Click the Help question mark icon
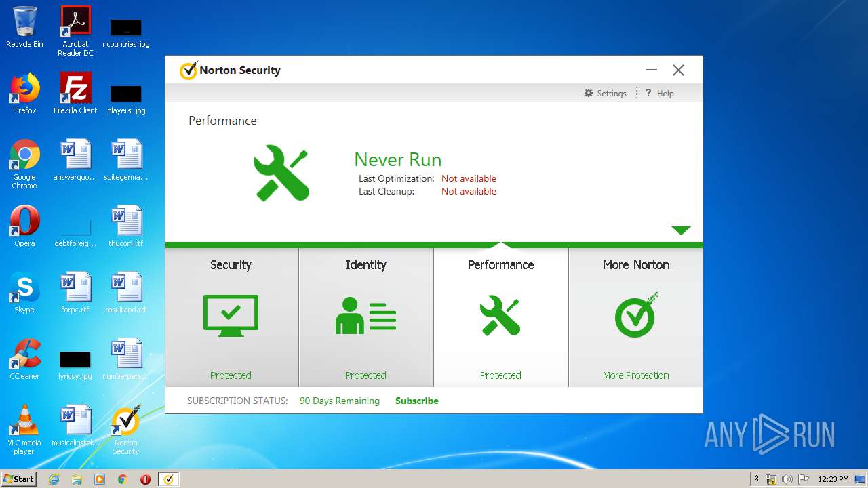 tap(648, 93)
